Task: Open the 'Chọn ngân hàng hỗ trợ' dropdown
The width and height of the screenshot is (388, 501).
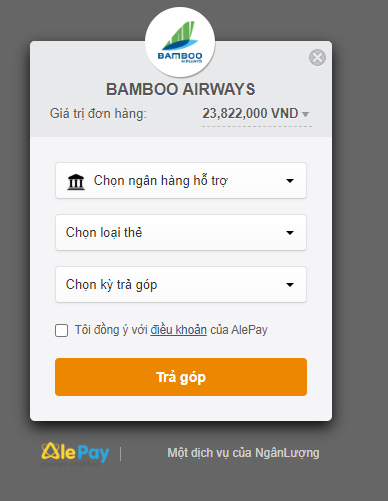Action: tap(181, 181)
